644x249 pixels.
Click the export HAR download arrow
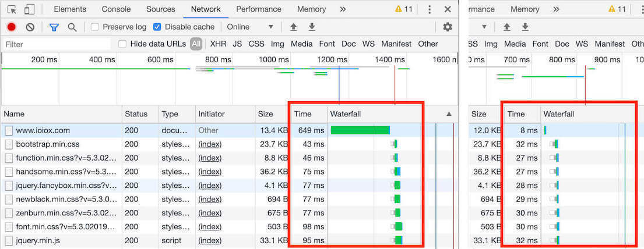(312, 27)
